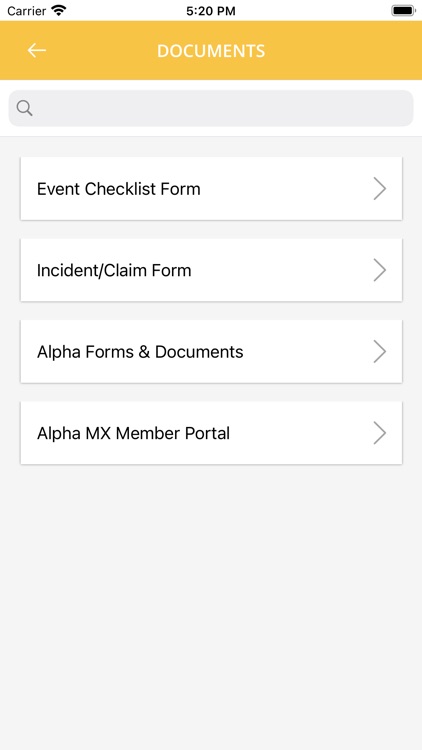This screenshot has width=422, height=750.
Task: Click chevron on Alpha MX Member Portal row
Action: (x=379, y=433)
